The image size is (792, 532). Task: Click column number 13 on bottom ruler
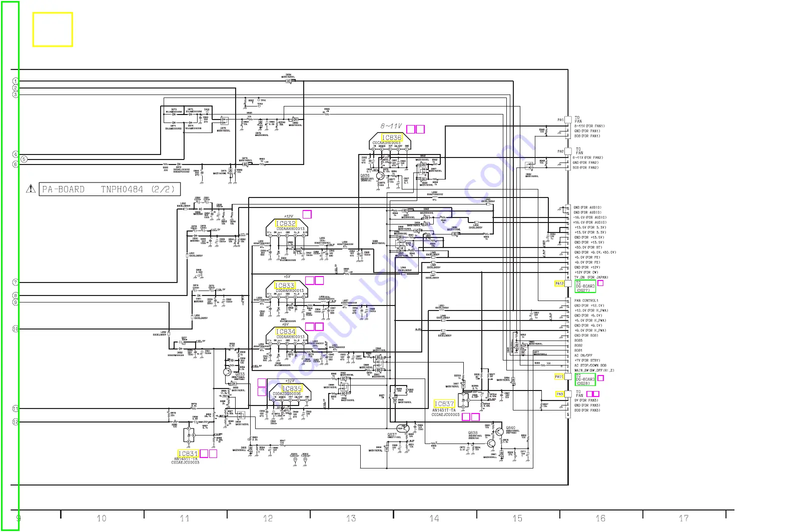(x=351, y=518)
